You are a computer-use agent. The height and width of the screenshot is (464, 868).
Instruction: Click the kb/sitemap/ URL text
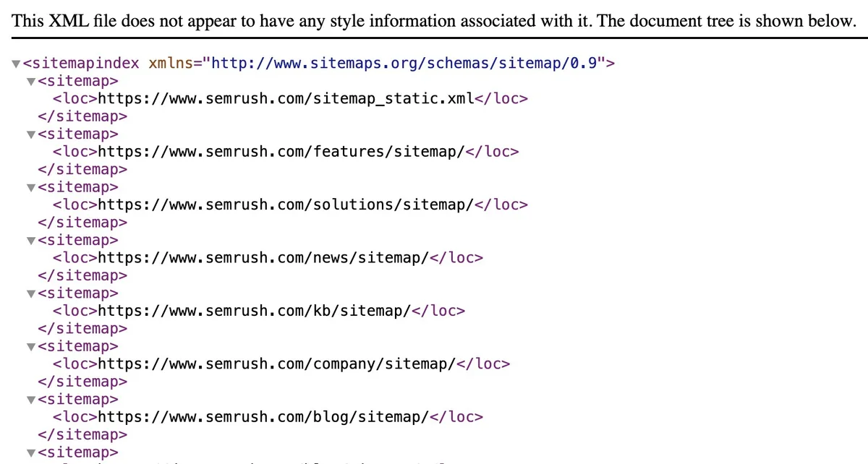[255, 311]
